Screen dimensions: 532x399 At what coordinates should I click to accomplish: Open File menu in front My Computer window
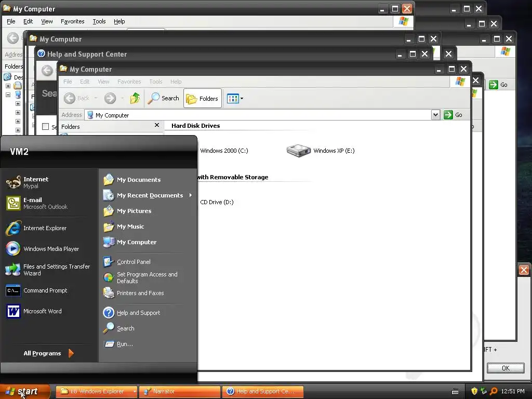coord(68,82)
